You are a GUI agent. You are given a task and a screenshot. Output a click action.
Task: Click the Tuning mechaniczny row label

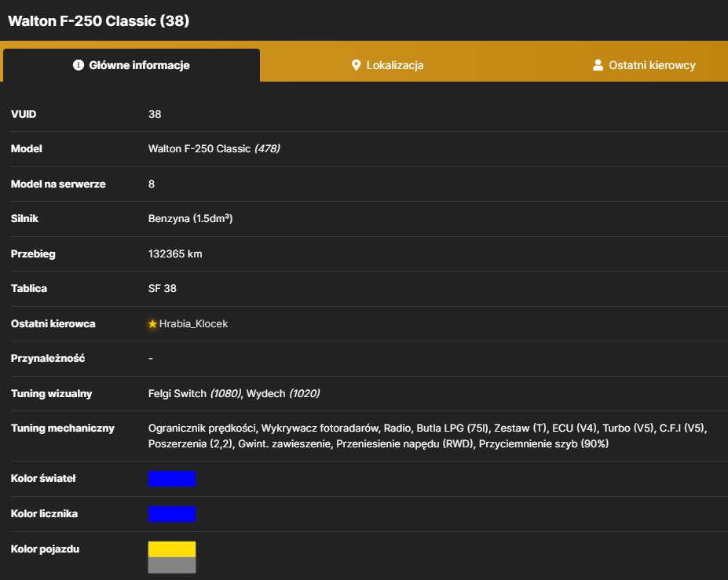pos(63,429)
